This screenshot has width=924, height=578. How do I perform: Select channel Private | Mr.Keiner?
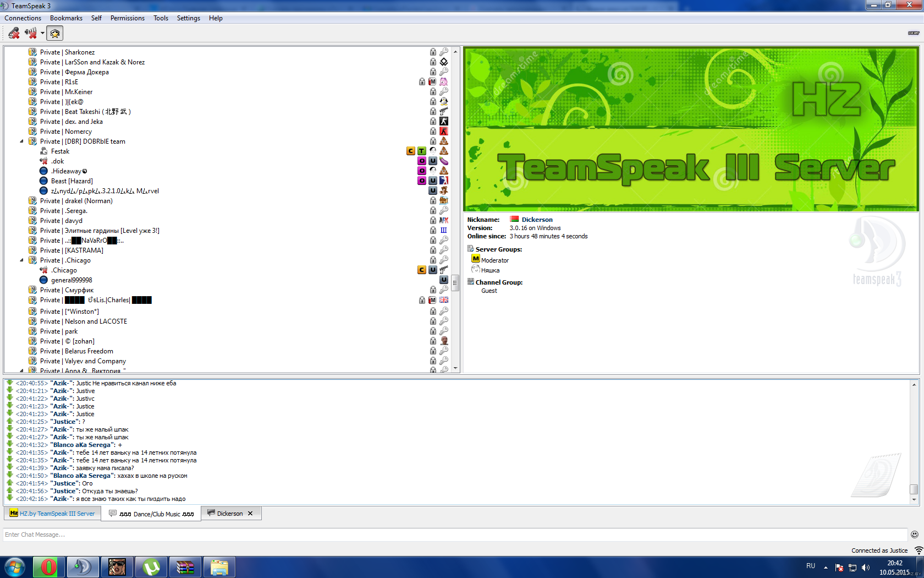66,92
